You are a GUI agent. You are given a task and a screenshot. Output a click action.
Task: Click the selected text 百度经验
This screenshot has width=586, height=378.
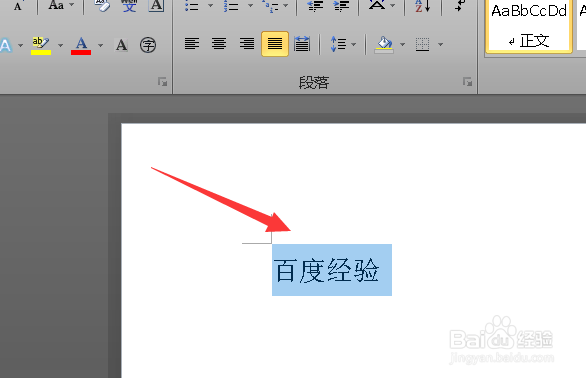click(327, 270)
